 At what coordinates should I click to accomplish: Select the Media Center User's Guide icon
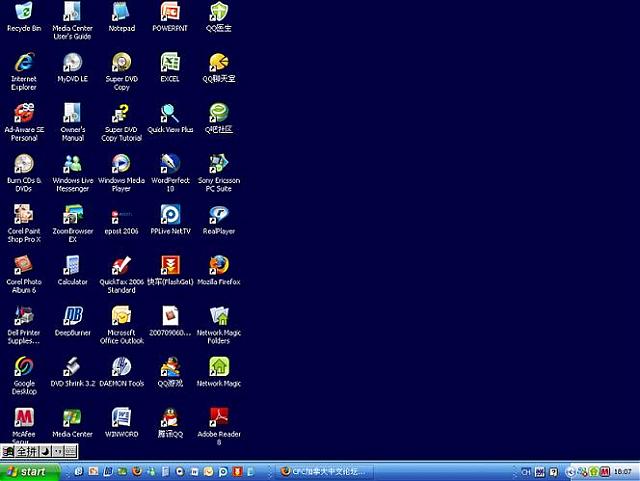(x=73, y=11)
